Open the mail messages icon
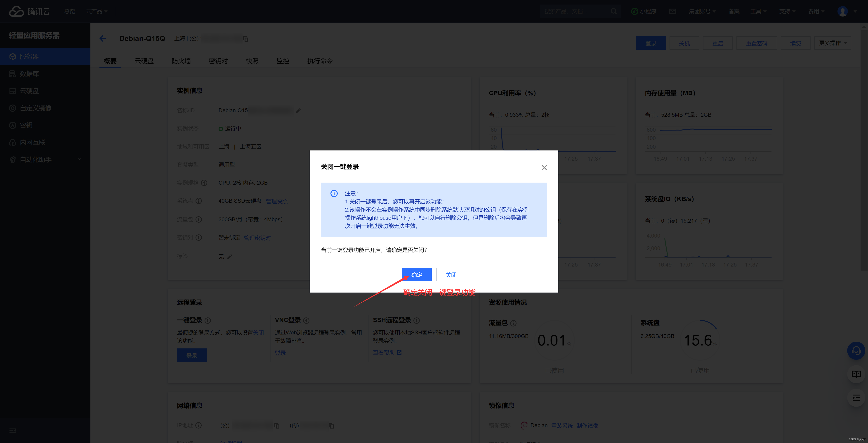 point(672,12)
